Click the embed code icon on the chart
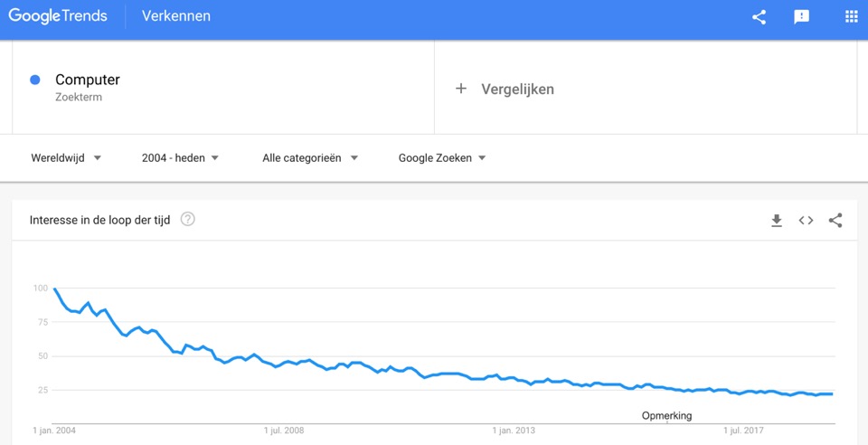 point(806,221)
